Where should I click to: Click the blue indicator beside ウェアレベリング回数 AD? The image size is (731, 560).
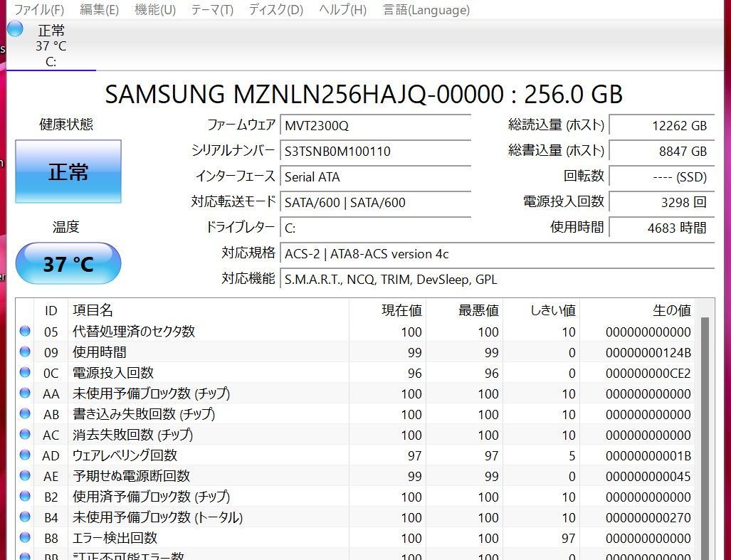(24, 455)
